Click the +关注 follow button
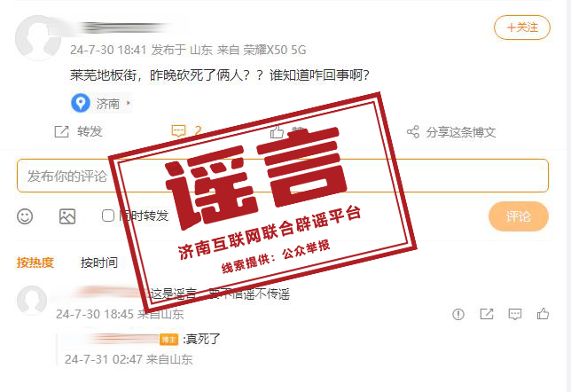 pos(522,27)
